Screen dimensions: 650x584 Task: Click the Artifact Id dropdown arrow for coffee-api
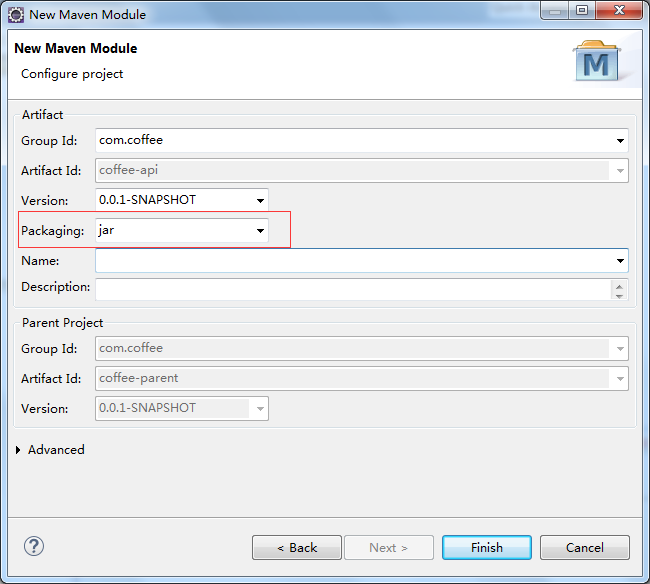[620, 171]
